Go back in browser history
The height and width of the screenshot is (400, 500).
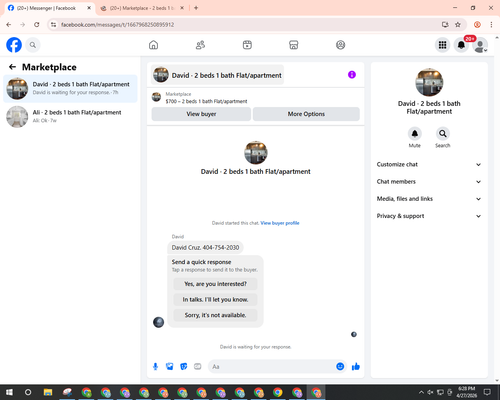(9, 24)
